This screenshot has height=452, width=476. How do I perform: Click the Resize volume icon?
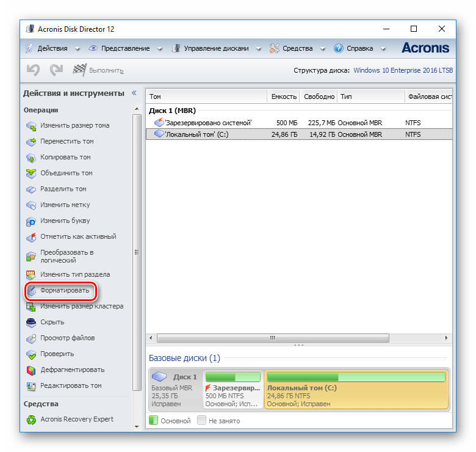point(31,125)
